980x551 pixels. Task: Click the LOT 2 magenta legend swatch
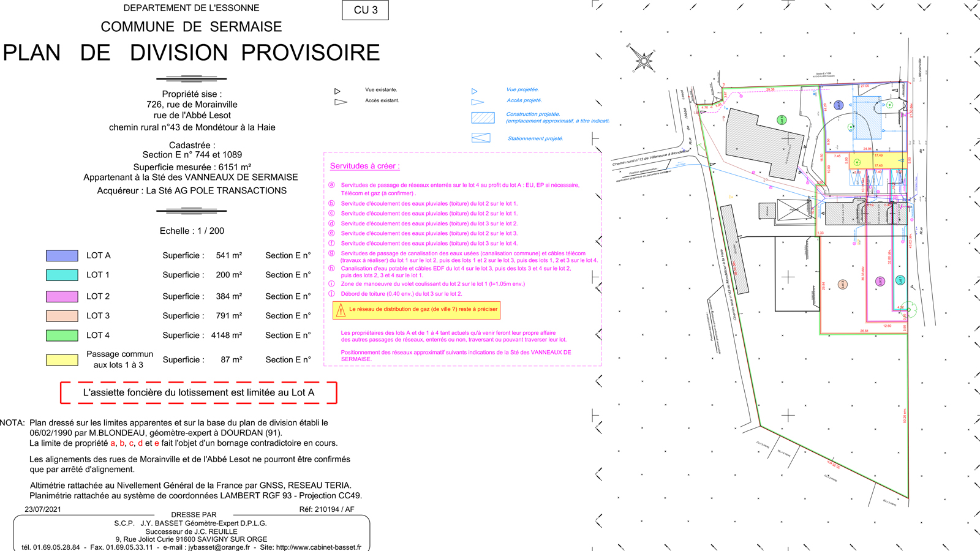tap(62, 296)
